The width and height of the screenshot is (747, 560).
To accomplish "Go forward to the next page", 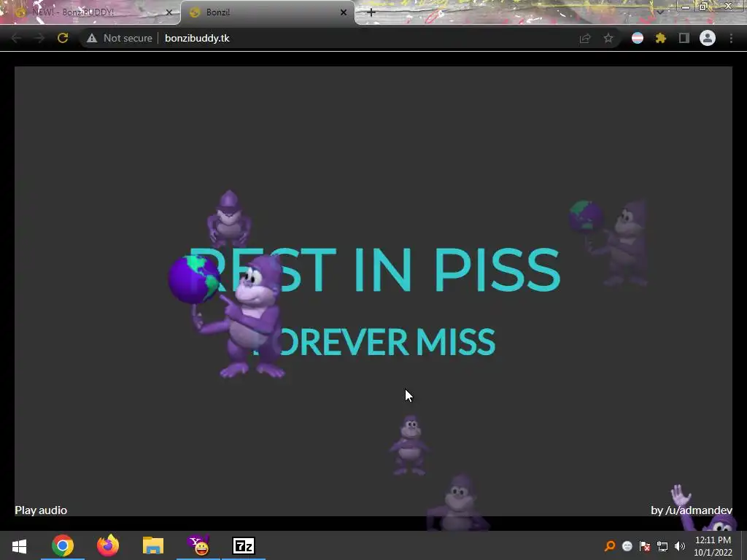I will click(39, 38).
